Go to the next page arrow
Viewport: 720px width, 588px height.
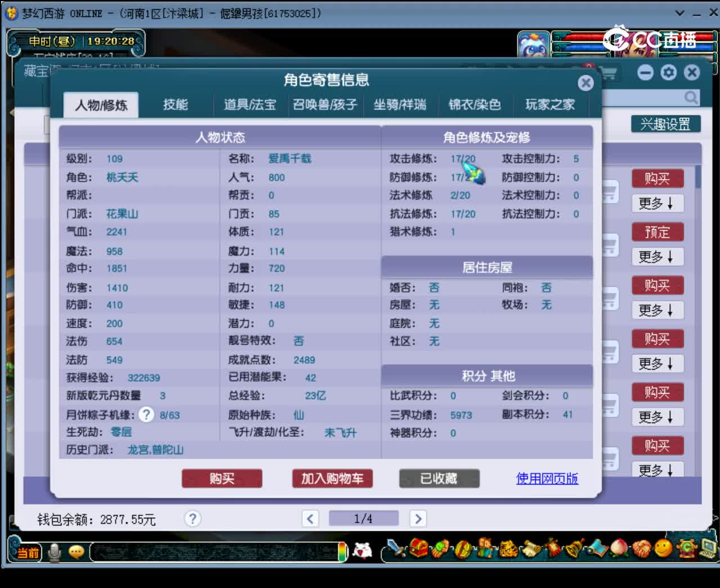(417, 518)
